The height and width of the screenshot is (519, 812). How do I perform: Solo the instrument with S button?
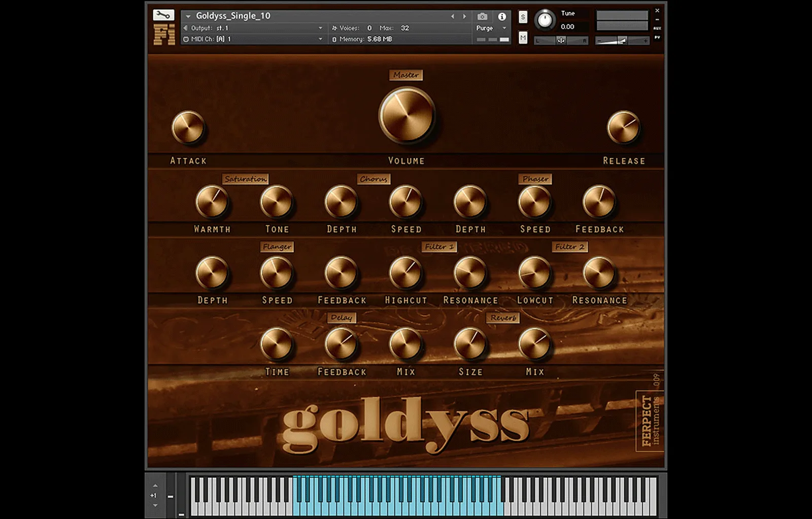pos(523,17)
